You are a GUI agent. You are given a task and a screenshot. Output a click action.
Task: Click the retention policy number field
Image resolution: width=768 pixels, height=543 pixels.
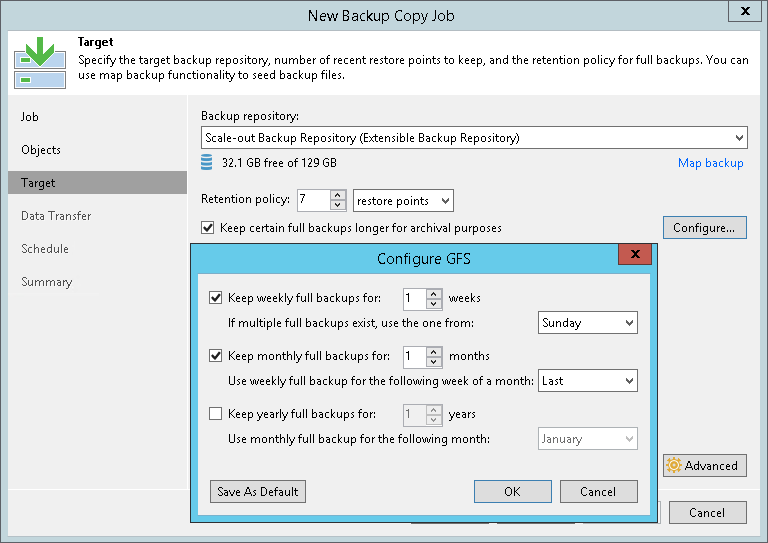pos(313,200)
